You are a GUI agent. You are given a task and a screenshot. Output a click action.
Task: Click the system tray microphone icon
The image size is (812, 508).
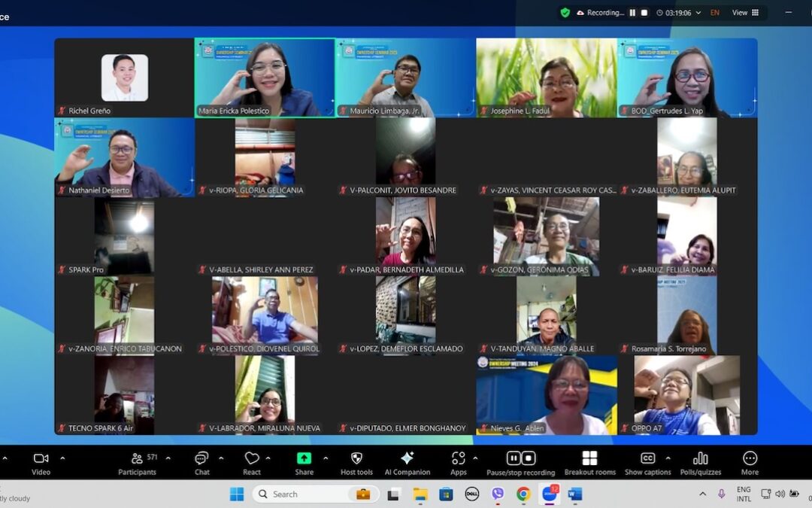point(721,494)
